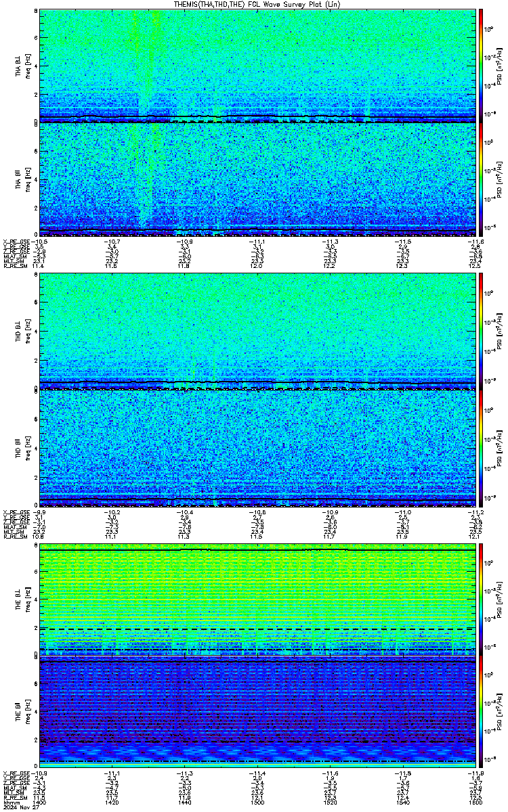Select the THA B-perpendicular spectrogram panel
508x812 pixels.
tap(257, 66)
